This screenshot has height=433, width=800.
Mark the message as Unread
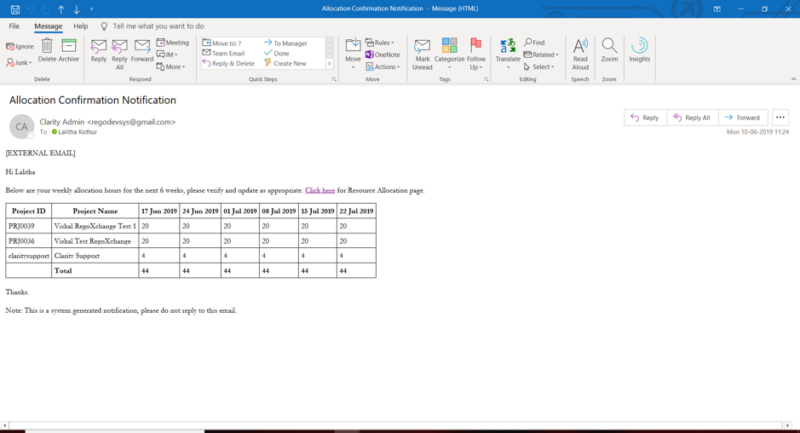[422, 54]
